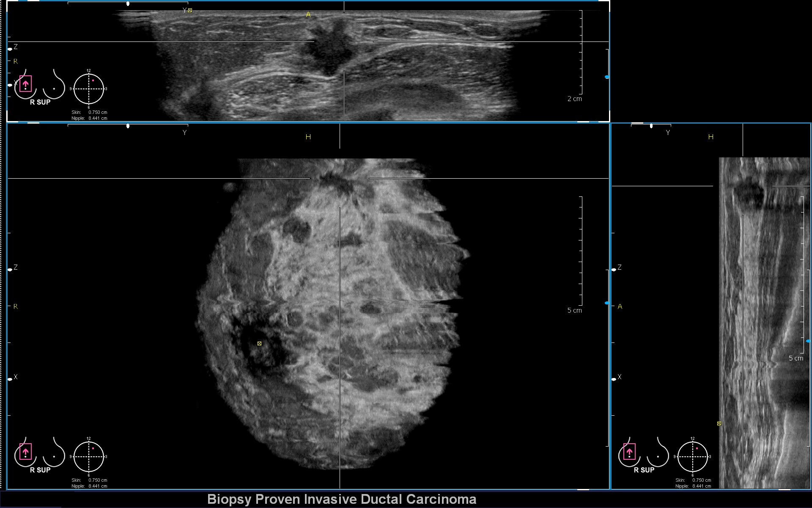812x508 pixels.
Task: Click the yellow marker at sagittal image's left edge
Action: coord(719,423)
